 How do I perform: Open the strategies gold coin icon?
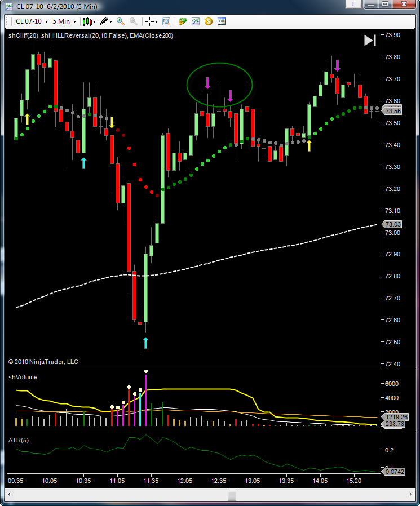pyautogui.click(x=209, y=21)
